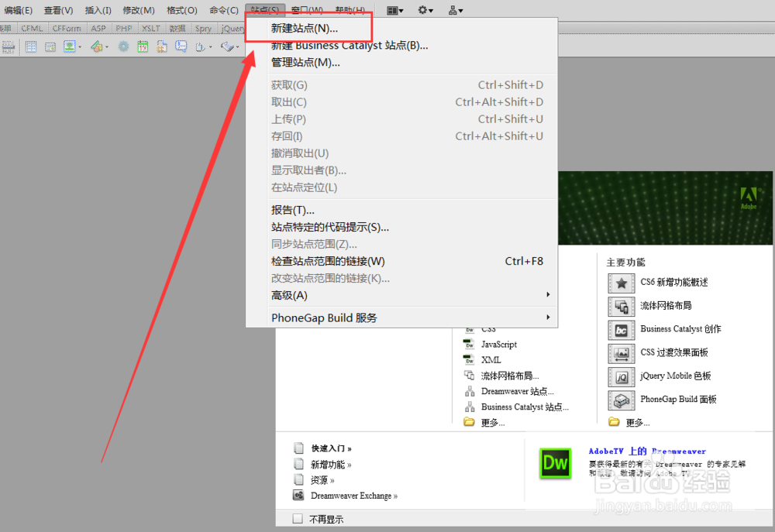775x532 pixels.
Task: Click the Images icon in the Insert bar
Action: pos(69,47)
